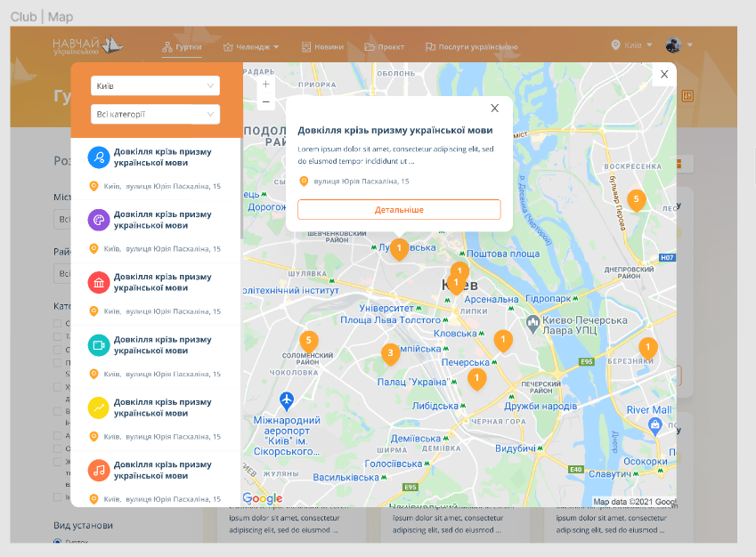Close the club info popup

pos(495,108)
